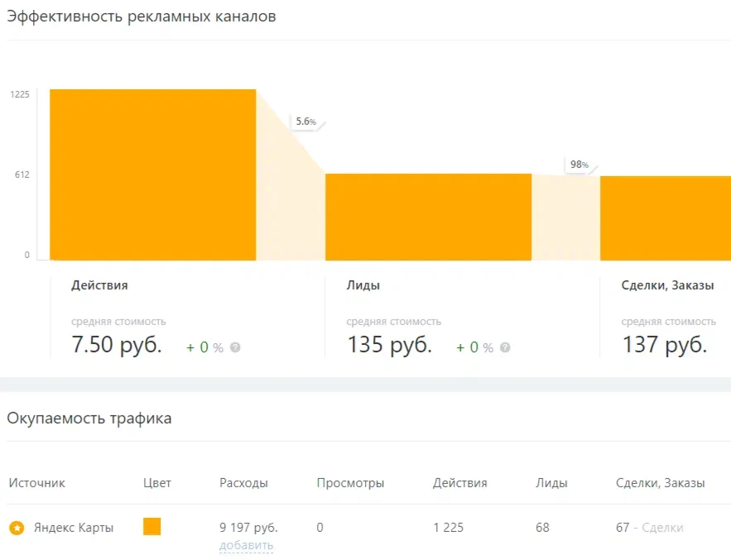The image size is (731, 560).
Task: Click the Эффективность рекламных каналов heading
Action: (142, 17)
